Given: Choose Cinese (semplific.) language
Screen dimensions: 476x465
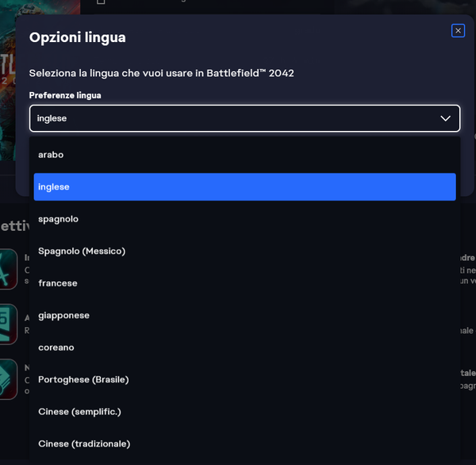Looking at the screenshot, I should click(79, 412).
